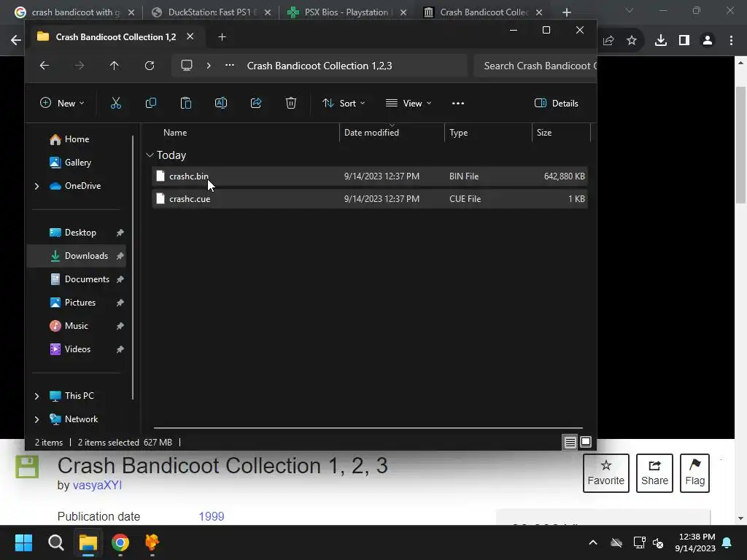The height and width of the screenshot is (560, 747).
Task: Click the browser page vertical scrollbar
Action: coord(740,145)
